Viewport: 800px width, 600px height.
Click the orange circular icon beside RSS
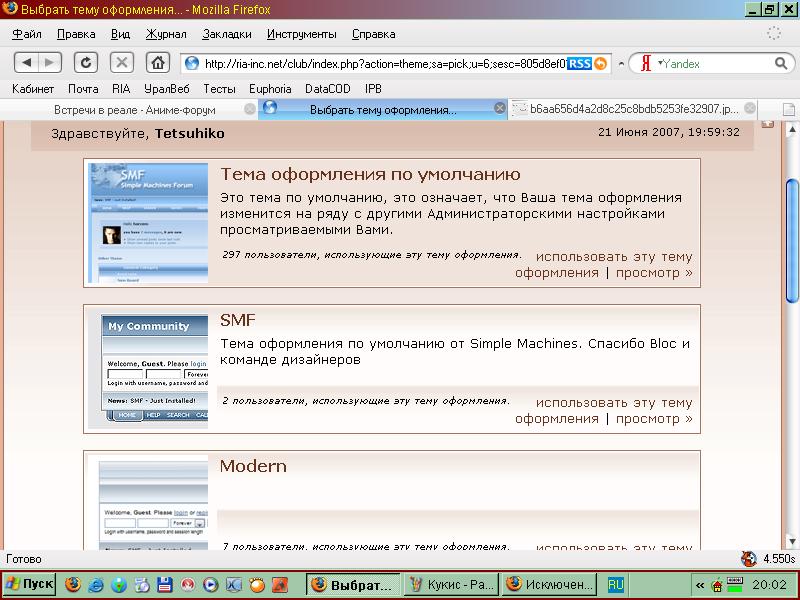click(x=601, y=64)
